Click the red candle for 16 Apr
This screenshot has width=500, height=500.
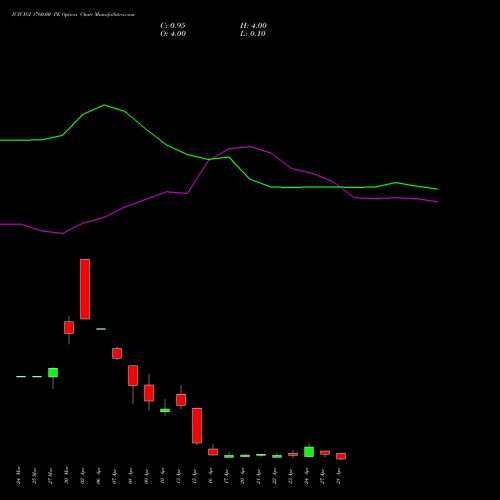(x=213, y=452)
